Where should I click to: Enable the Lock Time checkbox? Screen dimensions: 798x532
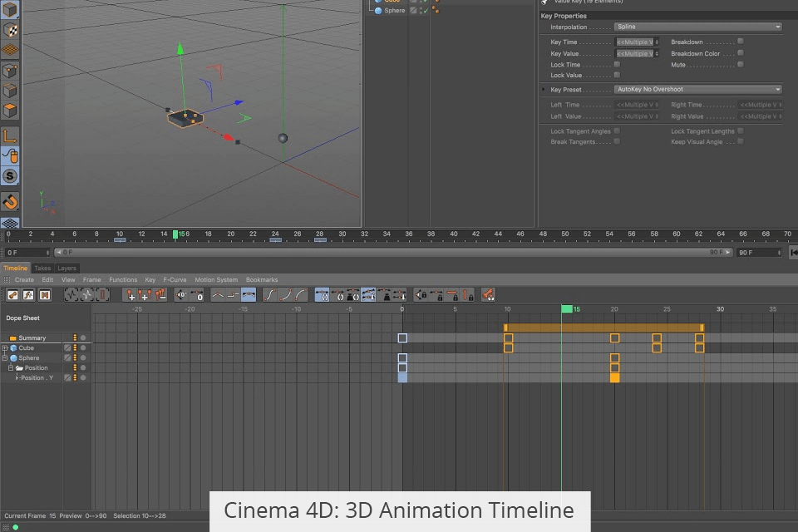617,64
